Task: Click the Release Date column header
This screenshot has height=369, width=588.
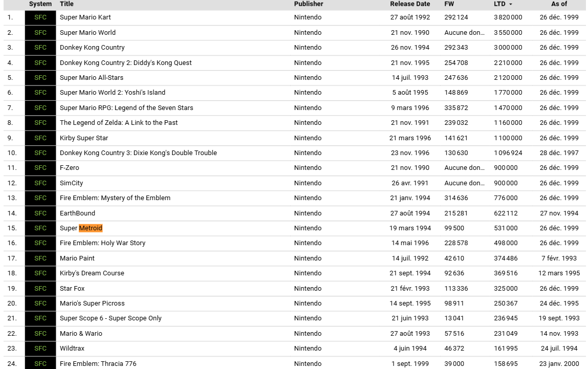Action: 410,4
